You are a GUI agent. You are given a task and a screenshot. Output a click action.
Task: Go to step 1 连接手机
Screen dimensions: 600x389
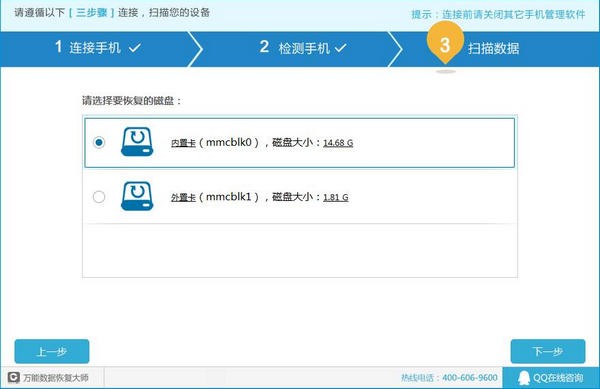tap(98, 48)
